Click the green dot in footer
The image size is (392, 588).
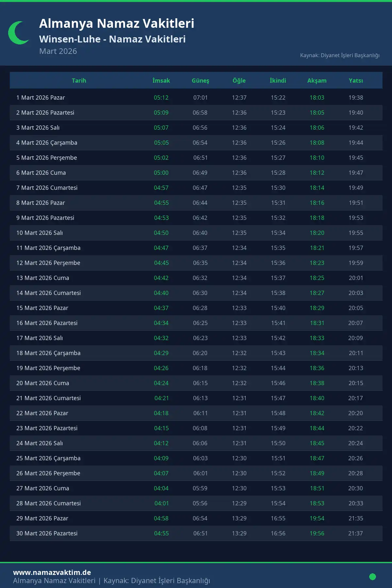pyautogui.click(x=372, y=577)
